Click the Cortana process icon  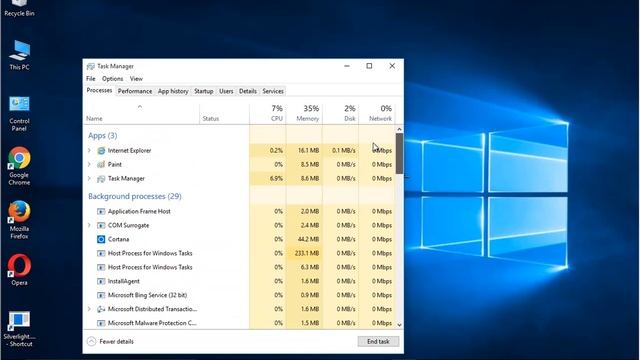(x=101, y=239)
